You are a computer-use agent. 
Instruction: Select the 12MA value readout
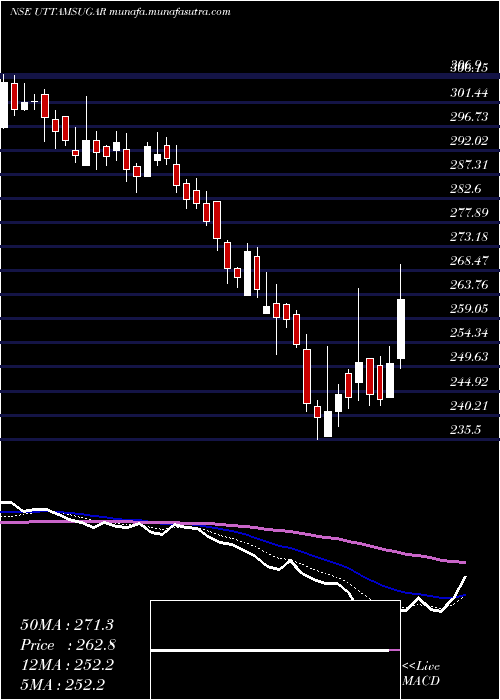67,665
